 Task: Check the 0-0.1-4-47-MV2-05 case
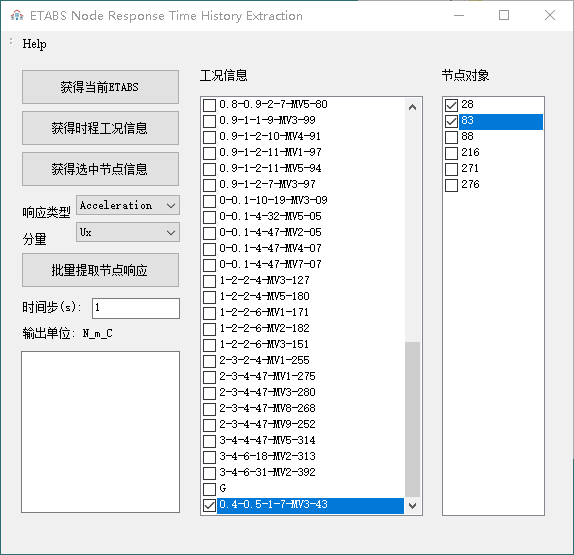pyautogui.click(x=209, y=233)
